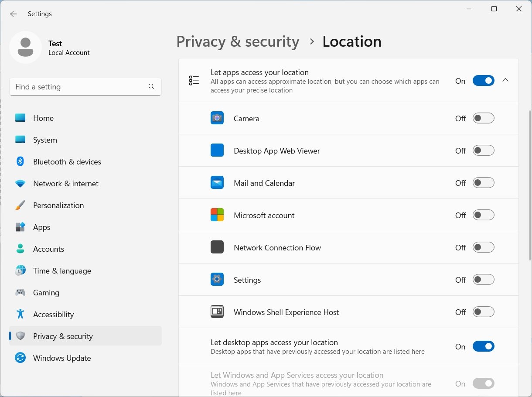532x397 pixels.
Task: Click Windows Shell Experience Host label
Action: 286,312
